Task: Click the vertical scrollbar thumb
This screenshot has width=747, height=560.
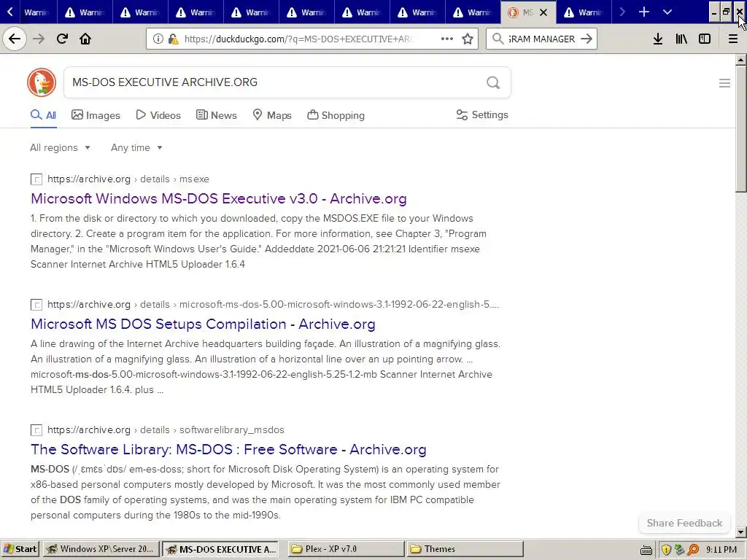Action: (x=740, y=128)
